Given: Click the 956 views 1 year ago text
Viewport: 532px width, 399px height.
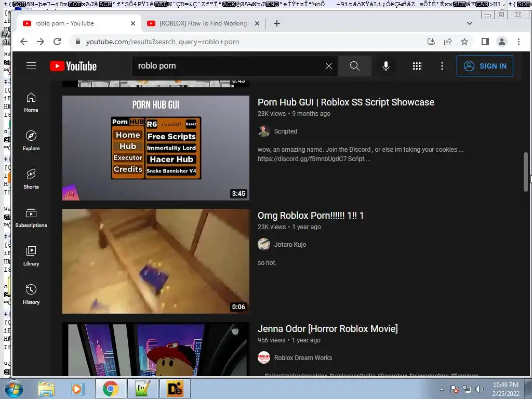Looking at the screenshot, I should coord(289,340).
